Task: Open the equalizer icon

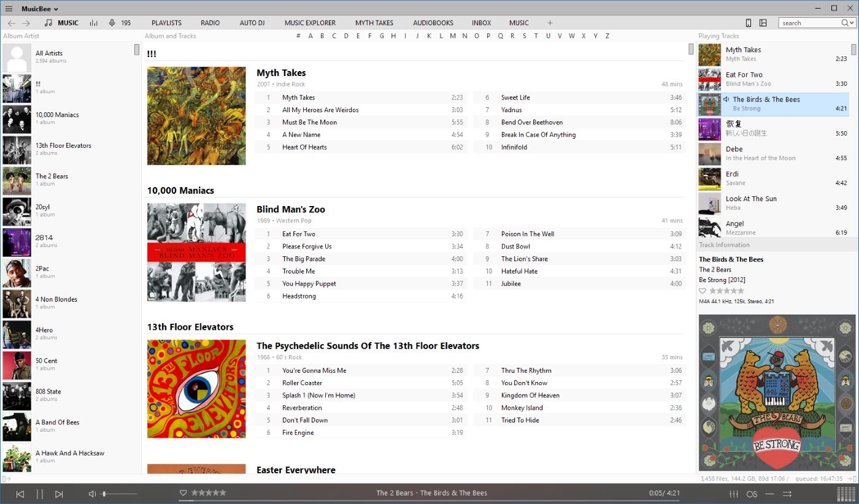Action: click(x=733, y=494)
